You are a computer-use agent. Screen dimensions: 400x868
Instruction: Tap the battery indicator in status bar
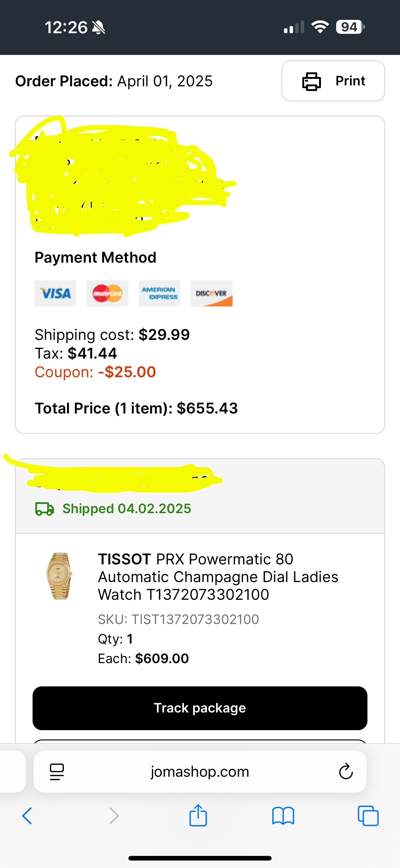point(350,27)
